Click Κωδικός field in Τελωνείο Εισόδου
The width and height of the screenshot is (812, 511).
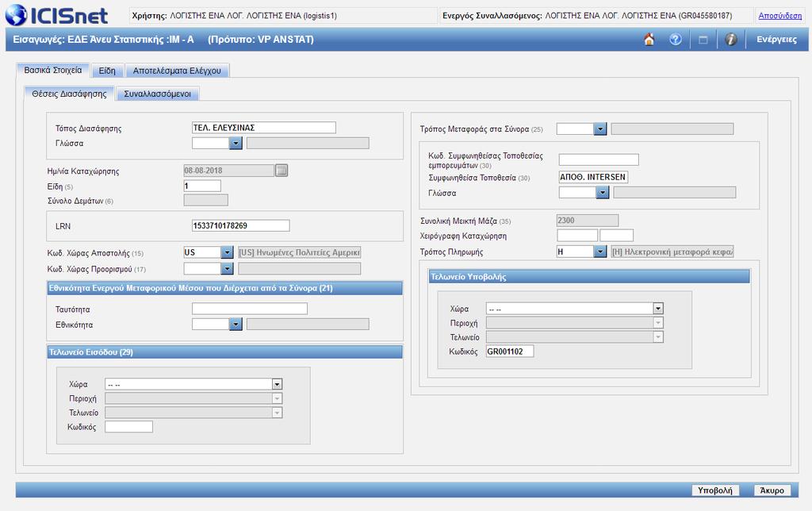point(129,427)
